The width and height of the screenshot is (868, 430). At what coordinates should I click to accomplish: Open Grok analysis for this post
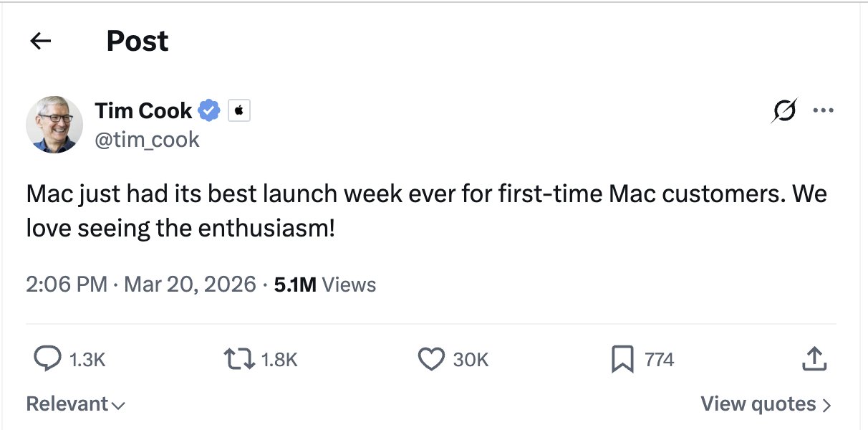click(x=784, y=110)
